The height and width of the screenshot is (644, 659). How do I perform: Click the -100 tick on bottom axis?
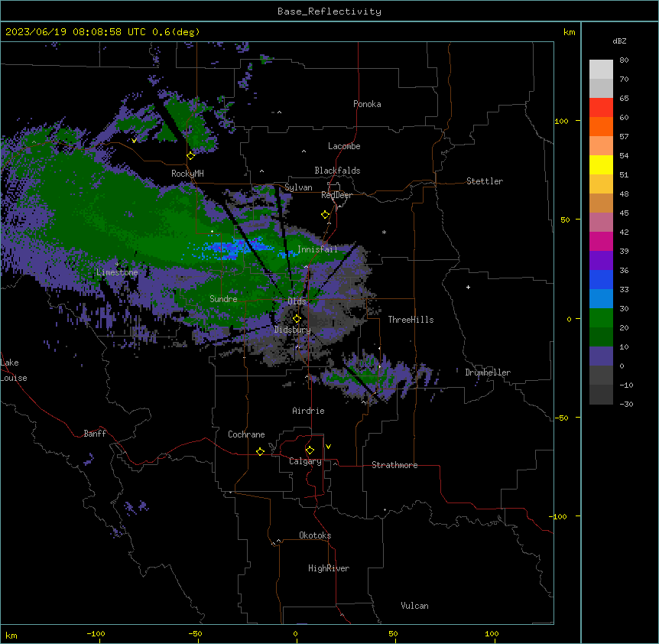pos(96,633)
